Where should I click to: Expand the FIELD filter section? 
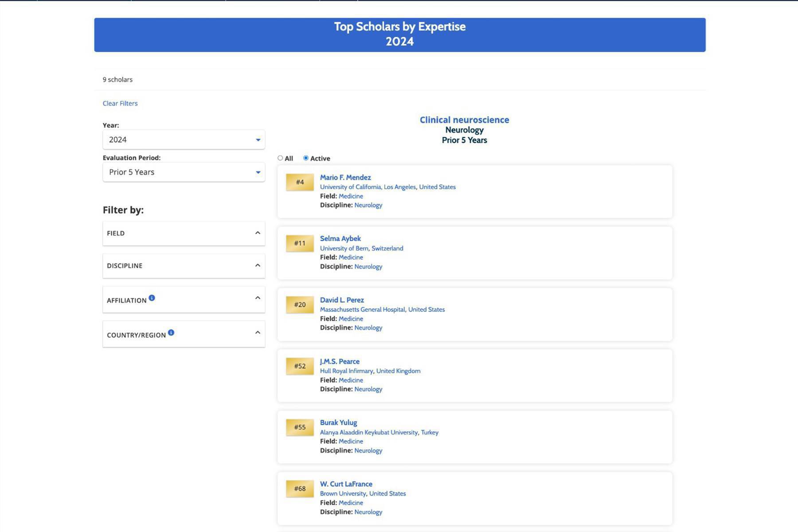184,233
